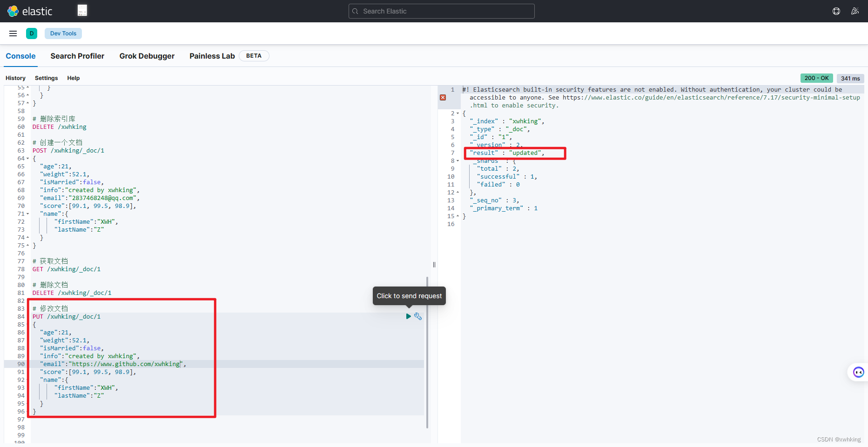Click the PUT /xwhking/_doc/1 line
This screenshot has width=868, height=447.
[67, 317]
